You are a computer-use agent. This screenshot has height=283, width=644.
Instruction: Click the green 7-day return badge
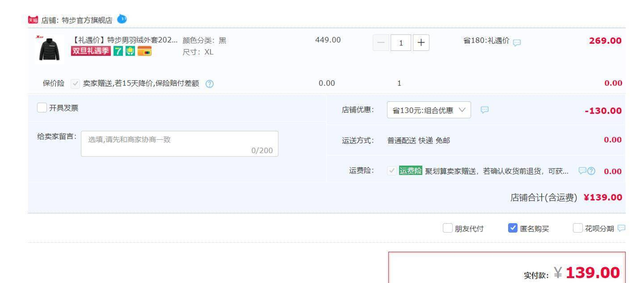(118, 51)
